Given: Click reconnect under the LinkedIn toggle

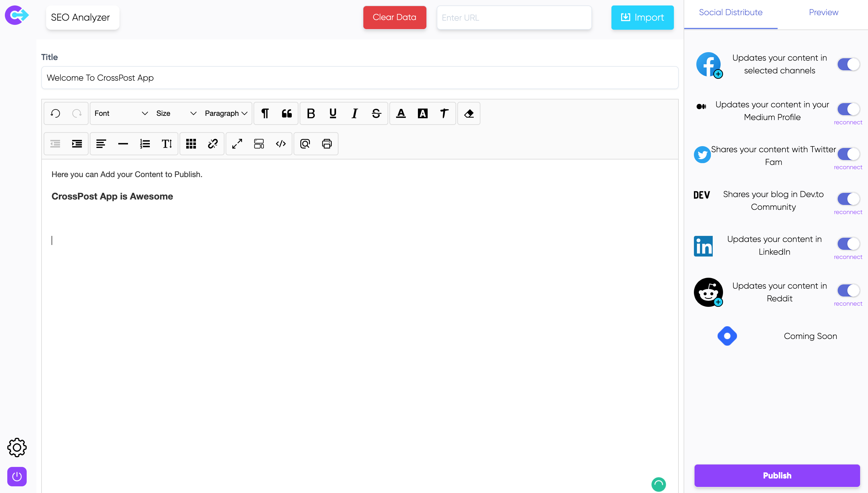Looking at the screenshot, I should [x=848, y=257].
